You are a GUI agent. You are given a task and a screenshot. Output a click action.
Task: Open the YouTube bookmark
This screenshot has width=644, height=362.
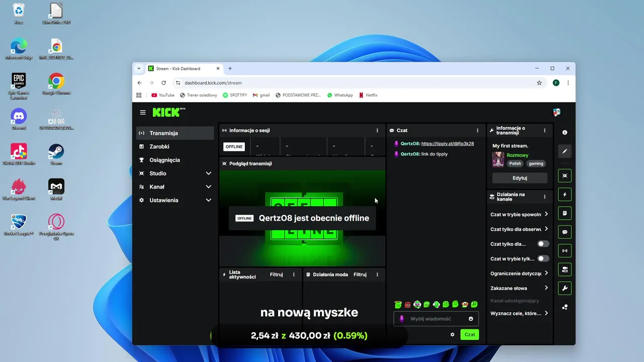[x=163, y=95]
